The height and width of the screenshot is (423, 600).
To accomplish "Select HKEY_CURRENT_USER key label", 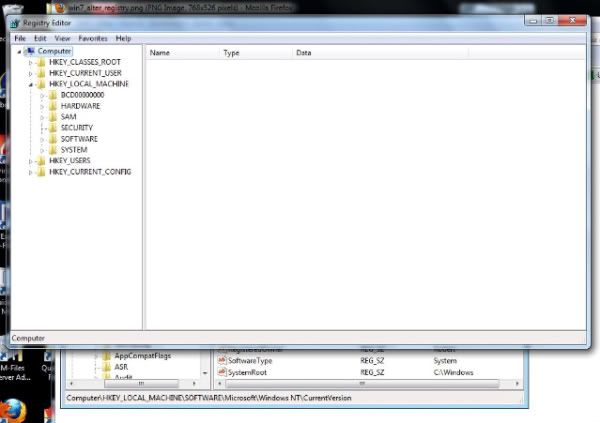I will pyautogui.click(x=85, y=73).
